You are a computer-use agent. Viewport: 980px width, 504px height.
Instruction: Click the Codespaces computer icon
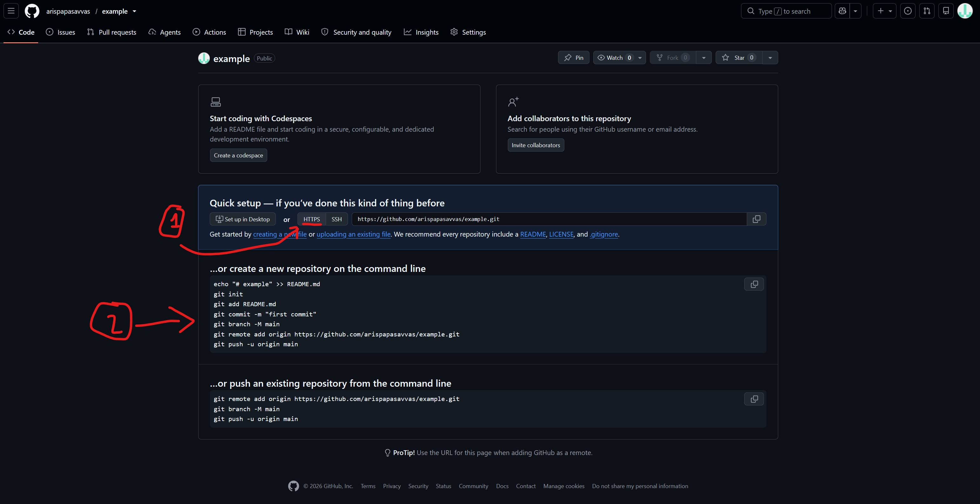click(215, 102)
